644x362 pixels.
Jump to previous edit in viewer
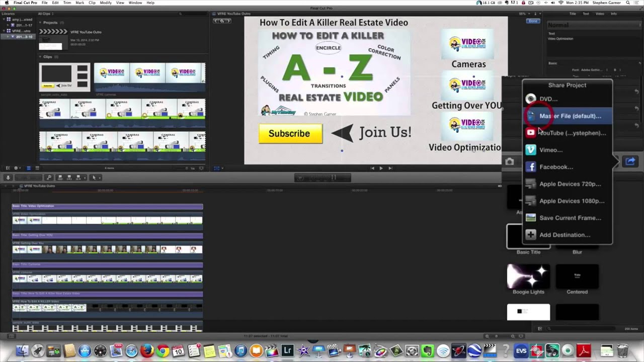coord(372,168)
